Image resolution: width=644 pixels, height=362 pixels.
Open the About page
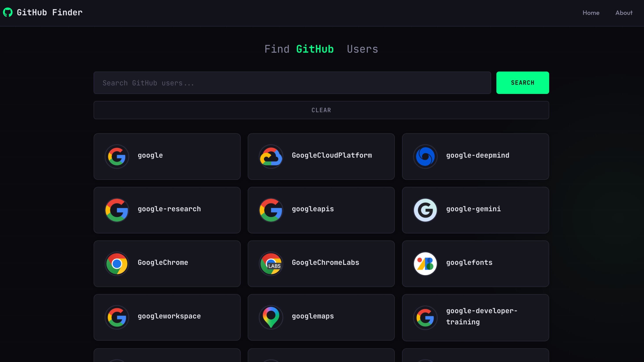tap(624, 13)
